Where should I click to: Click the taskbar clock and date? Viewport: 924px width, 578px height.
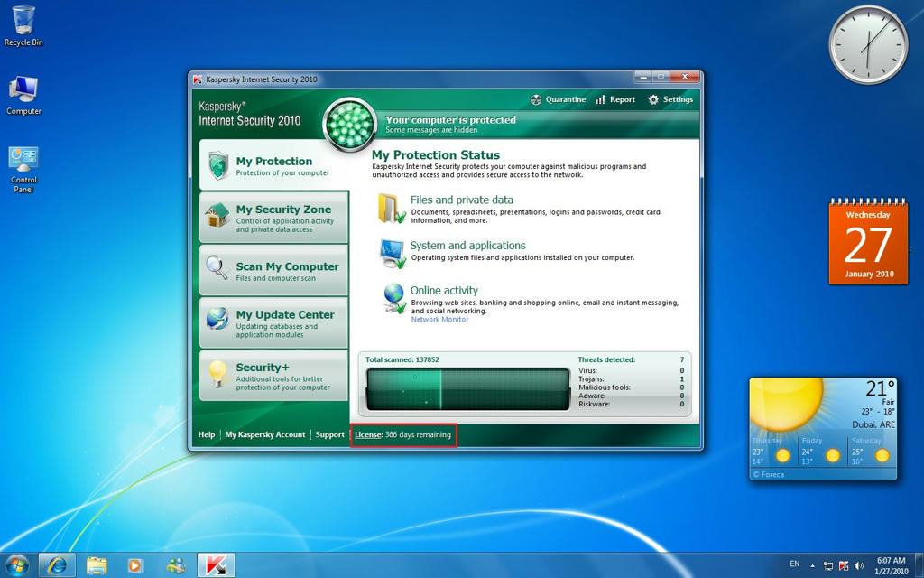[891, 565]
